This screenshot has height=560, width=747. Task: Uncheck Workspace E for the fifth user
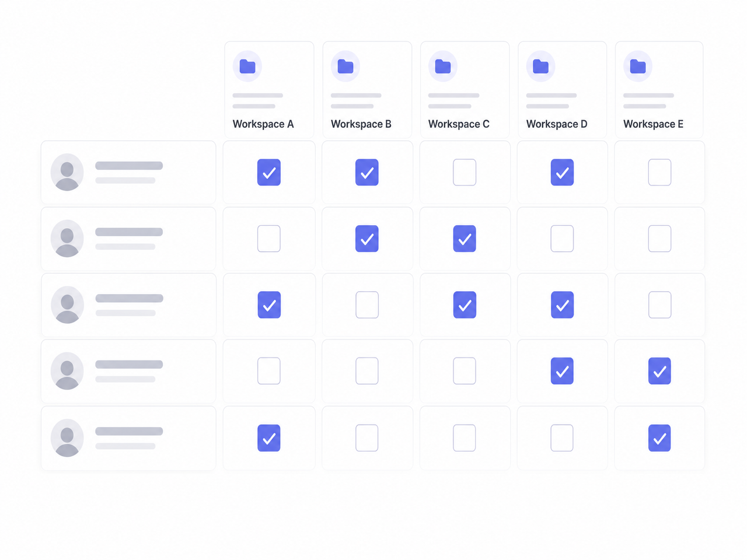pyautogui.click(x=659, y=437)
